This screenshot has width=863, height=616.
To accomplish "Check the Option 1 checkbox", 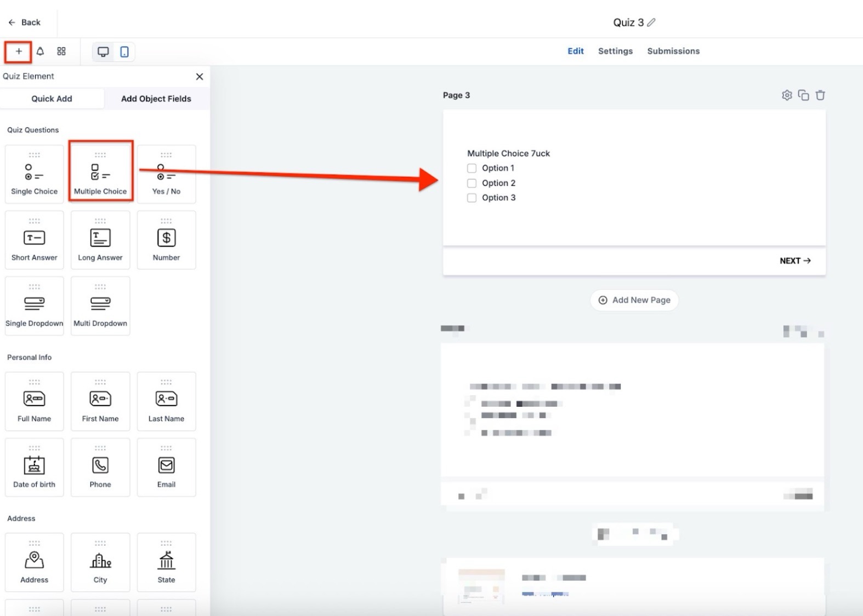I will [472, 168].
